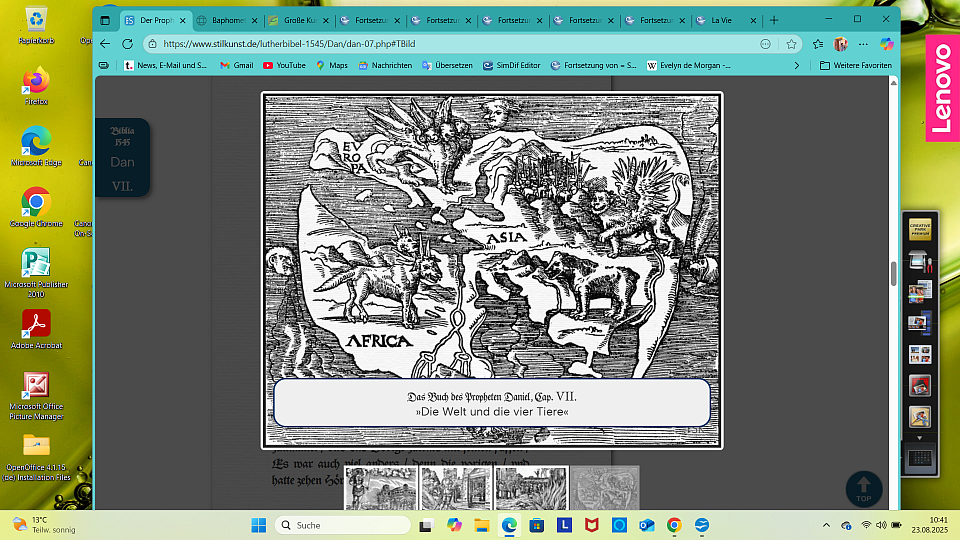Open the scanner tools icon in the side dock
The image size is (960, 540).
[920, 261]
